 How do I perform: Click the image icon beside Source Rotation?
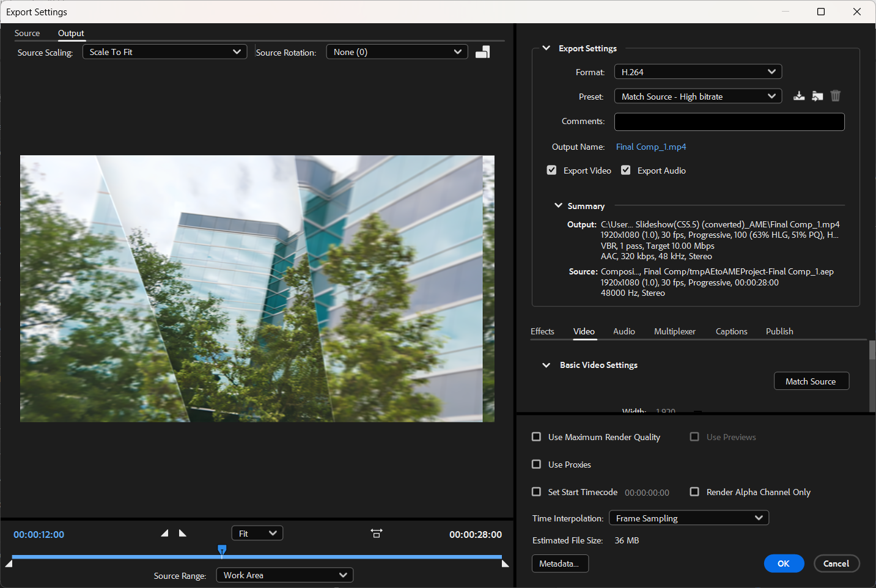tap(482, 51)
